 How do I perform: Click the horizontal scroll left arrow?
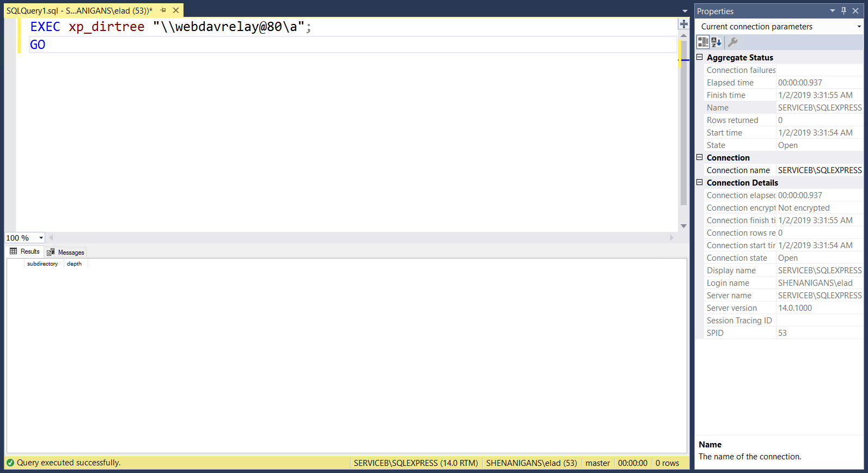tap(51, 238)
